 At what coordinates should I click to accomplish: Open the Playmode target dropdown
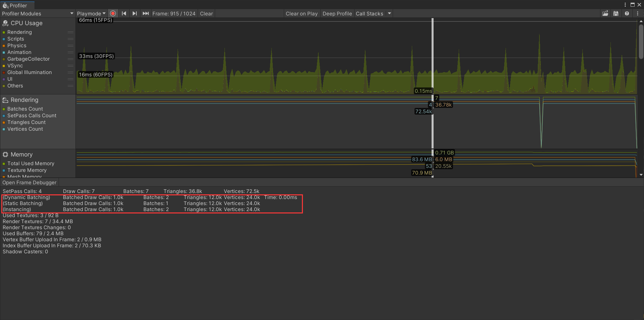click(91, 13)
